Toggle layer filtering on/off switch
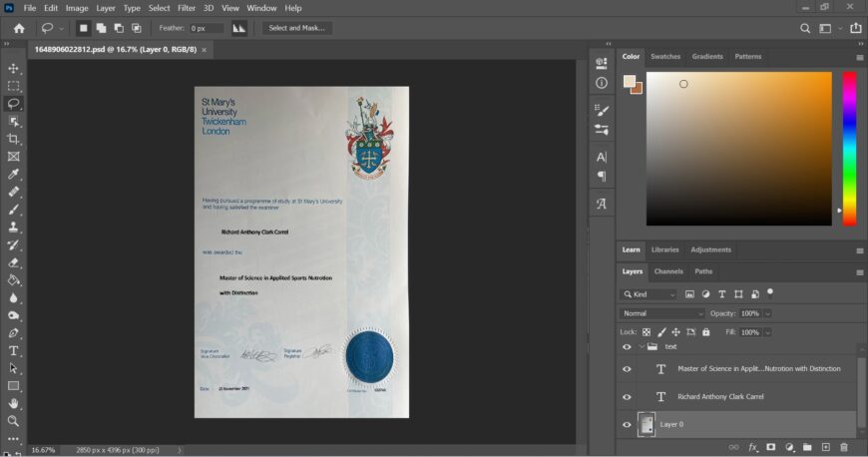868x457 pixels. [770, 293]
